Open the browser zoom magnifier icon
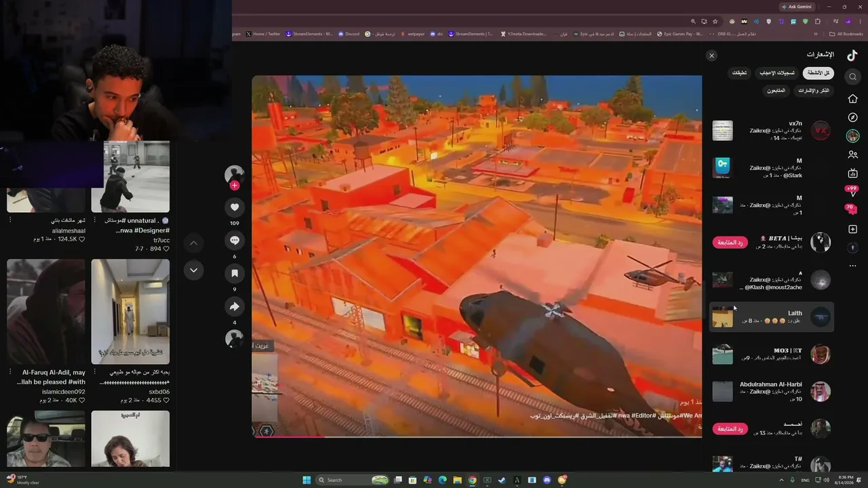 pos(693,22)
